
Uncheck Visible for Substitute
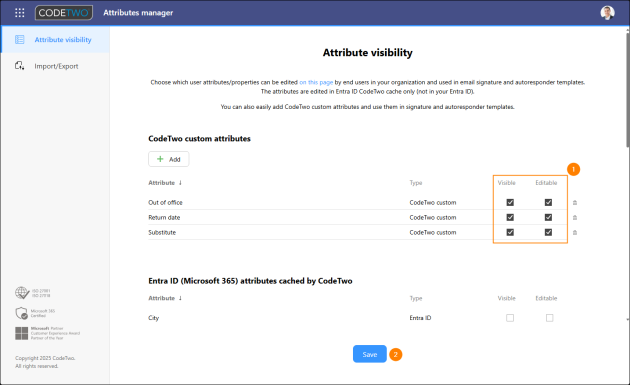point(510,232)
